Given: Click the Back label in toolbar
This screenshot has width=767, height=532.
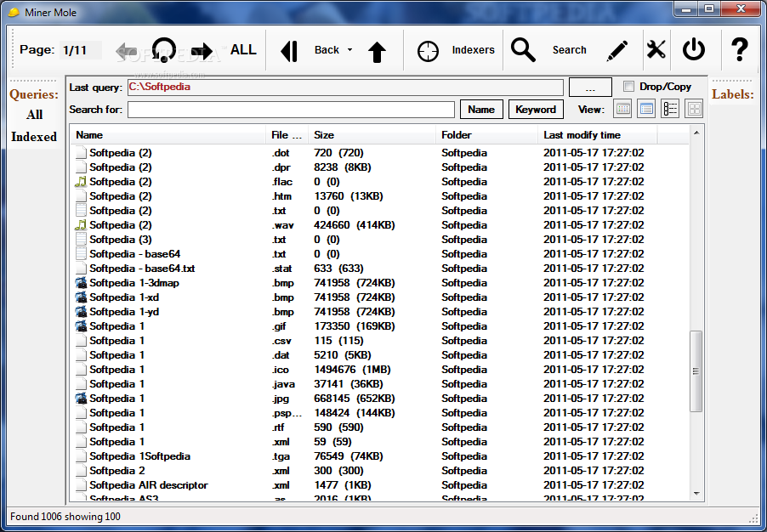Looking at the screenshot, I should tap(327, 50).
